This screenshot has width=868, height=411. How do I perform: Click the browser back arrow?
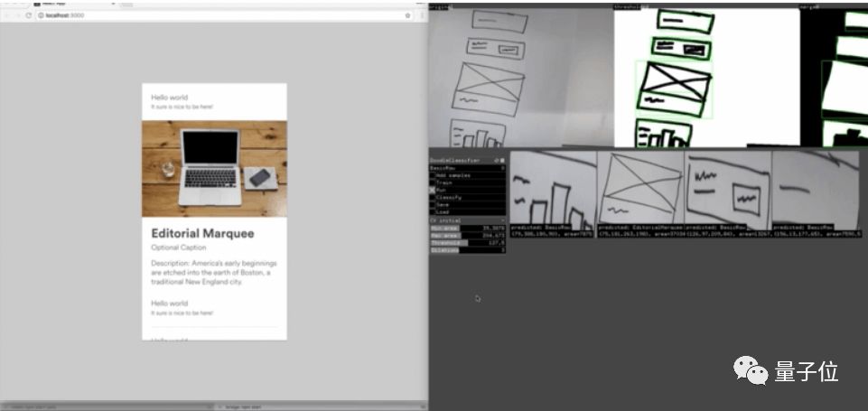click(7, 15)
